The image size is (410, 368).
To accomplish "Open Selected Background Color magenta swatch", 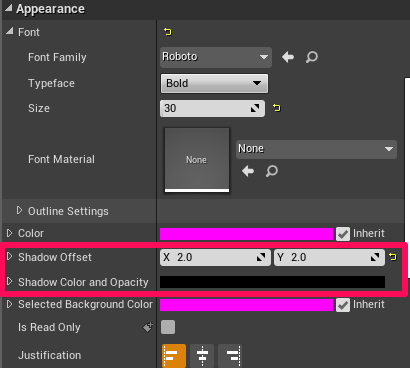I will point(246,305).
